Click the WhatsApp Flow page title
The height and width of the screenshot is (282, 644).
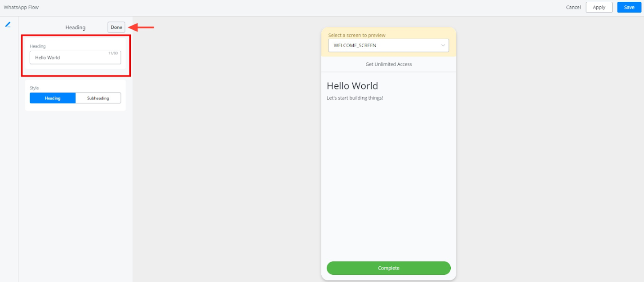(21, 7)
